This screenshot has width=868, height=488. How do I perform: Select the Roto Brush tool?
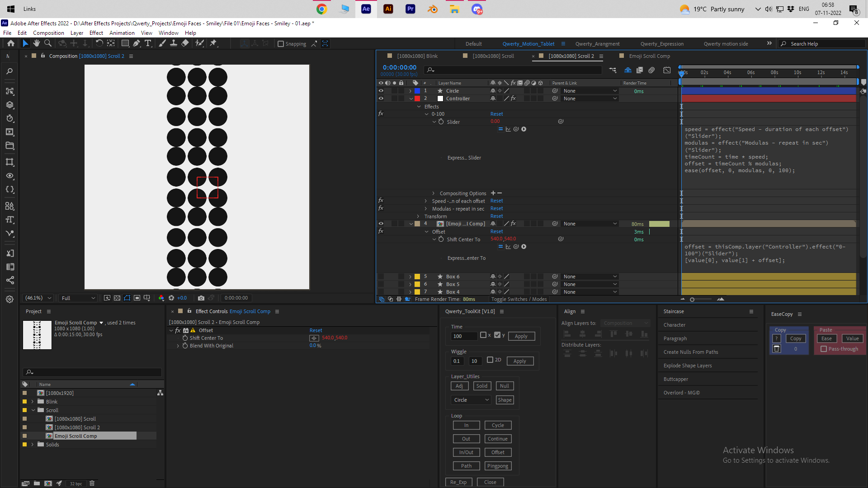point(199,43)
